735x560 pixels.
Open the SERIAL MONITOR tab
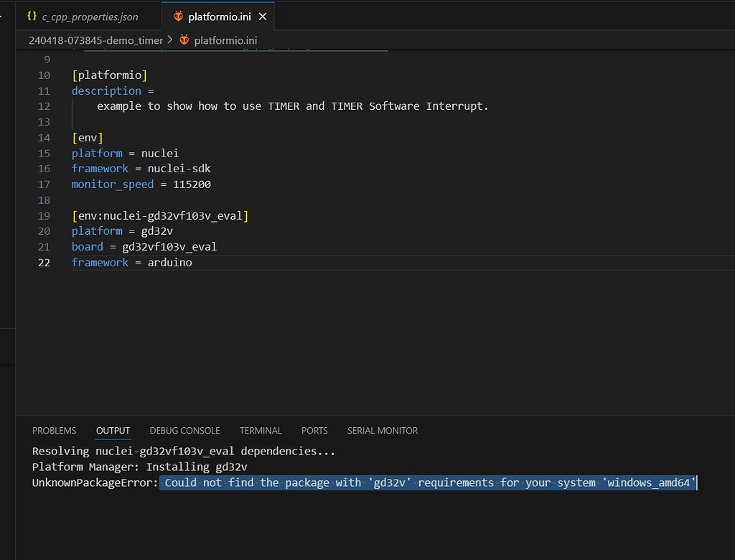(x=383, y=431)
